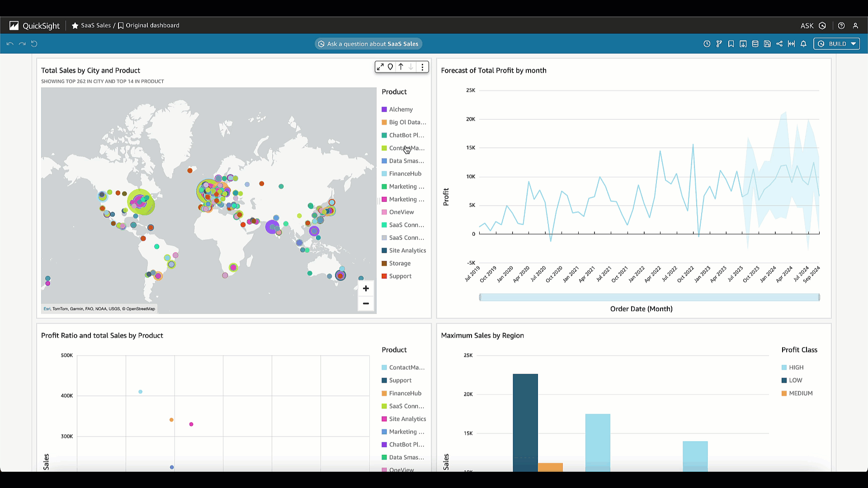Open the schedule clock icon in toolbar
868x488 pixels.
(x=707, y=44)
